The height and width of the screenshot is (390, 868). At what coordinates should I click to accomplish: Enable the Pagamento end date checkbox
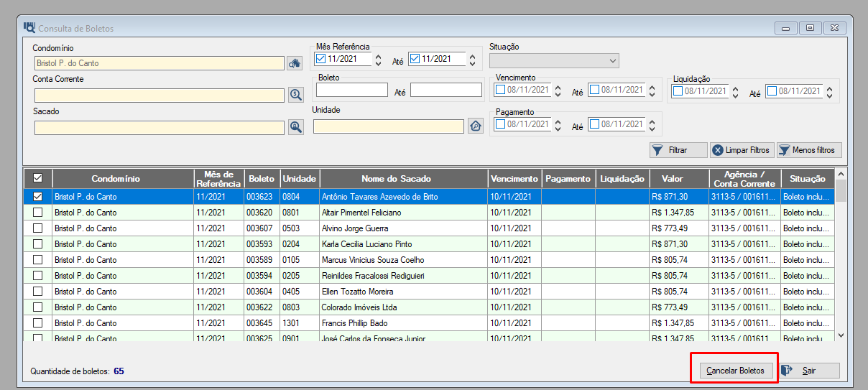pyautogui.click(x=594, y=124)
